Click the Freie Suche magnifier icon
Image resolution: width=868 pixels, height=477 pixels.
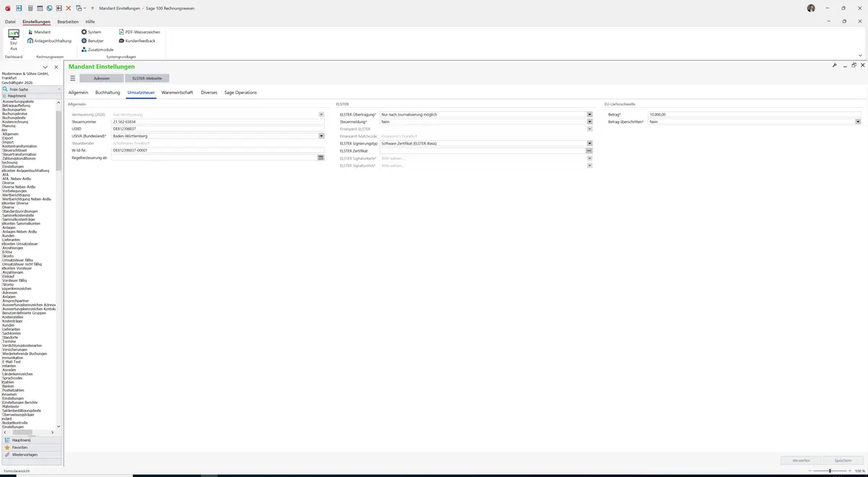click(5, 89)
